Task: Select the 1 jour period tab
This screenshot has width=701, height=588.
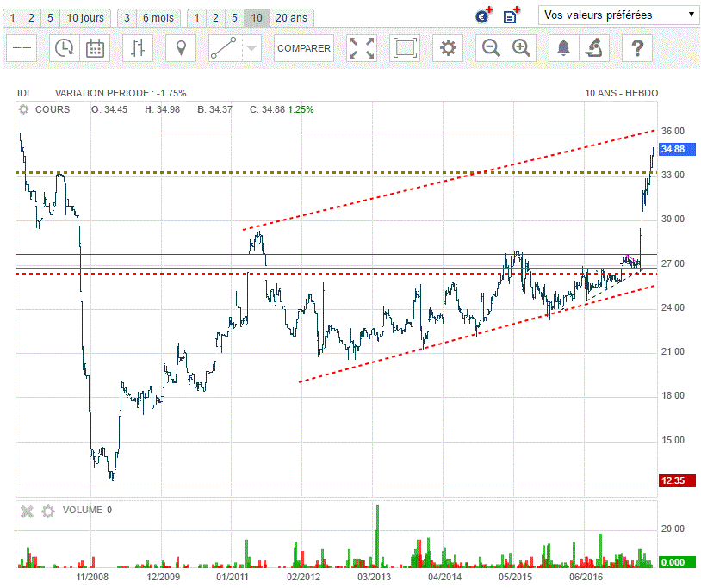Action: click(x=13, y=18)
